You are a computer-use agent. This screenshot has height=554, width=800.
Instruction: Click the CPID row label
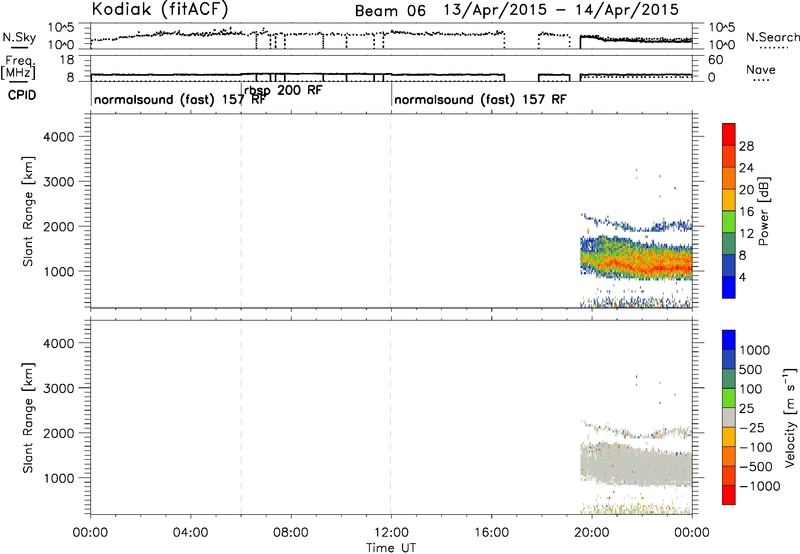pyautogui.click(x=22, y=95)
